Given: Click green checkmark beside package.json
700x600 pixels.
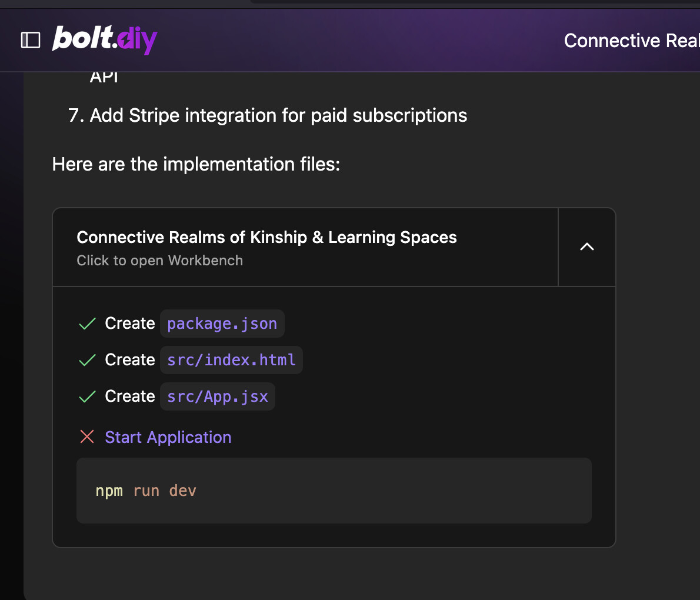Looking at the screenshot, I should [87, 323].
